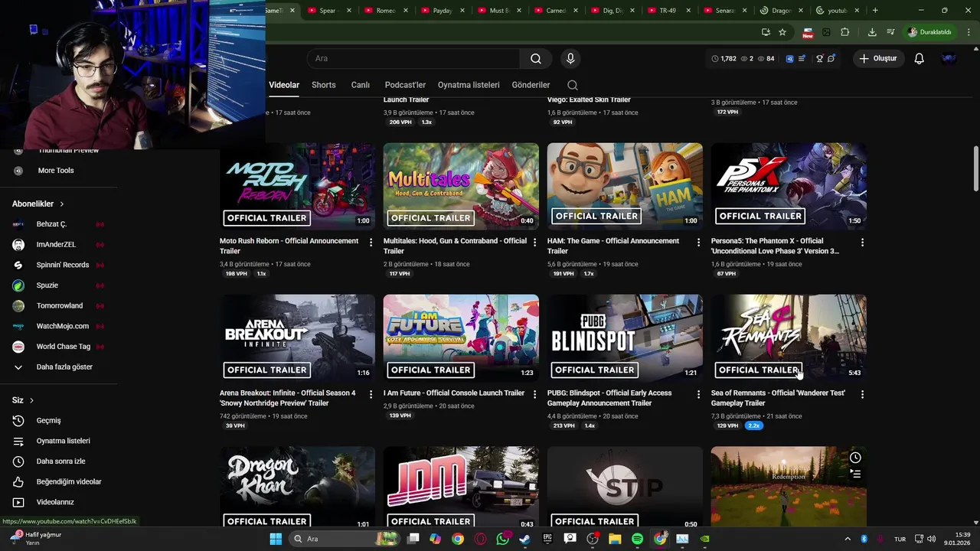Open the PUBG Blindspot thumbnail
Screen dimensions: 980x551
coord(625,338)
